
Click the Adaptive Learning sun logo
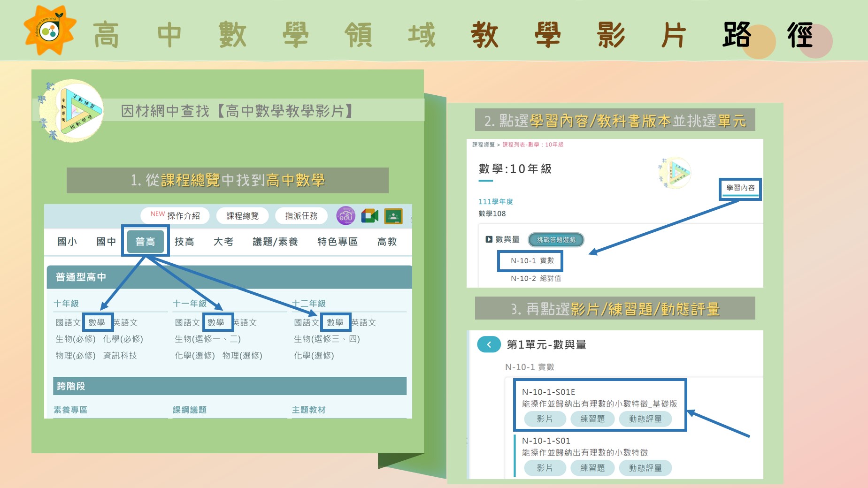click(50, 30)
